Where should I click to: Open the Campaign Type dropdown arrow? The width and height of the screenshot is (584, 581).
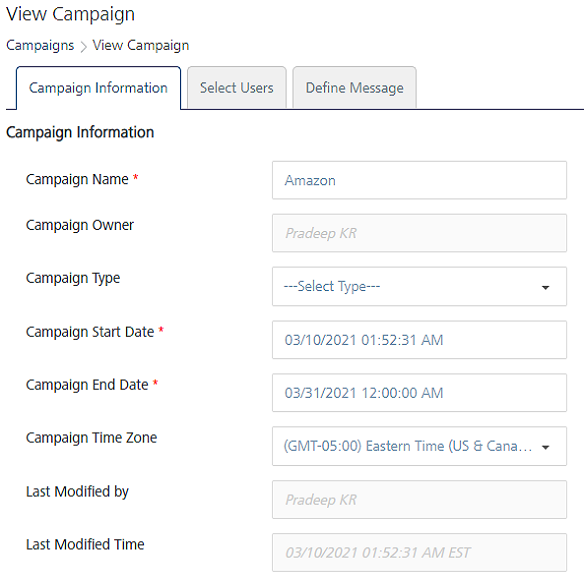pyautogui.click(x=545, y=287)
